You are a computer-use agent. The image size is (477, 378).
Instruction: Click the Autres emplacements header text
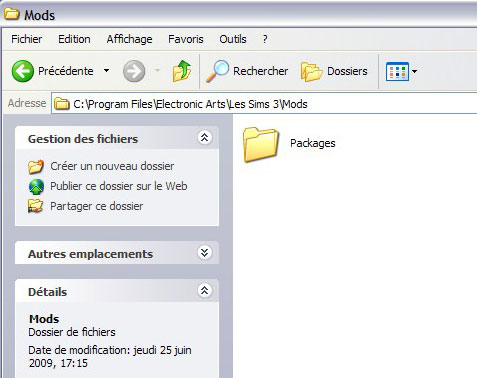(90, 254)
